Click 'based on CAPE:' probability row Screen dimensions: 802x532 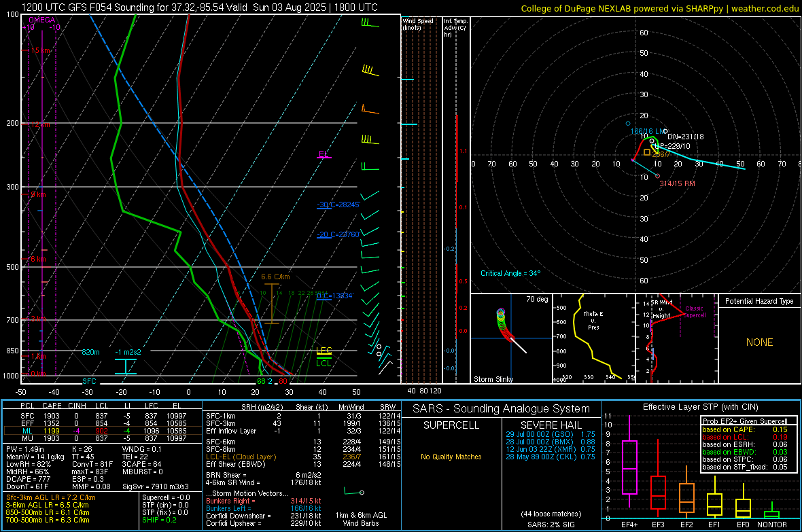tap(744, 429)
